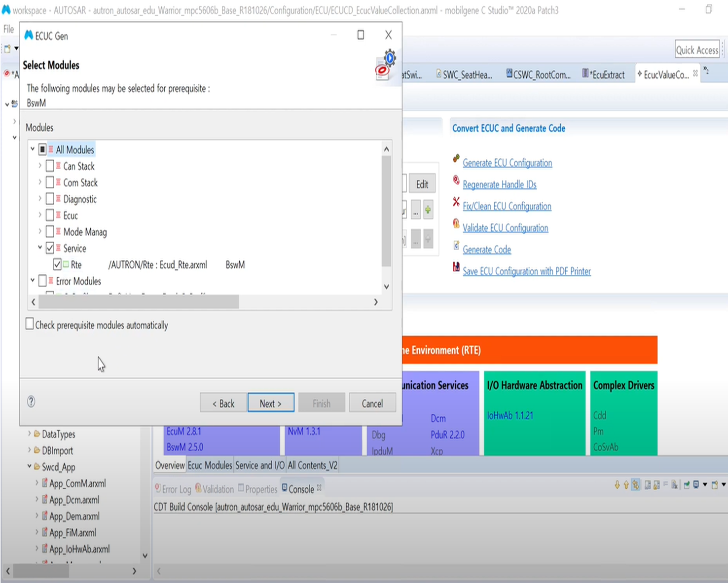Click the icon beside Generate Code link
The width and height of the screenshot is (728, 583).
(x=456, y=245)
